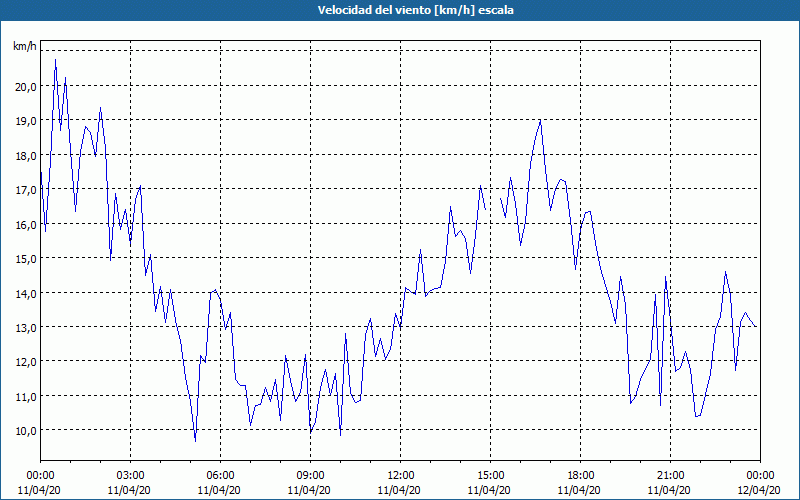This screenshot has width=800, height=500.
Task: Click the 18:00 time axis label
Action: point(581,476)
